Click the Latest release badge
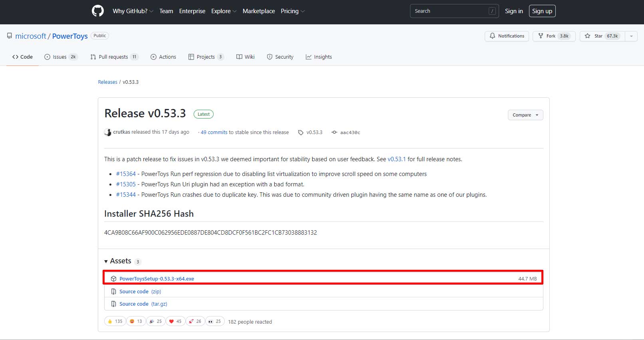The height and width of the screenshot is (340, 644). 204,114
